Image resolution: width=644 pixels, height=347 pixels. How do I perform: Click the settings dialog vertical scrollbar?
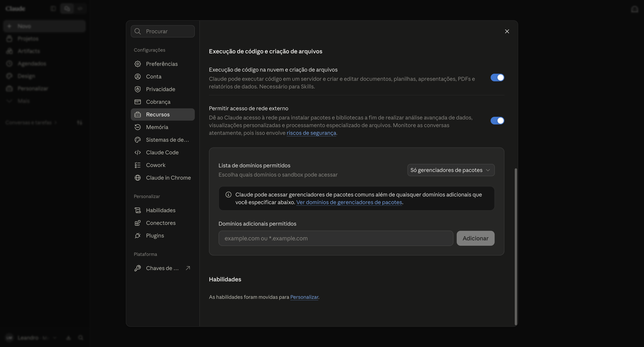[516, 246]
